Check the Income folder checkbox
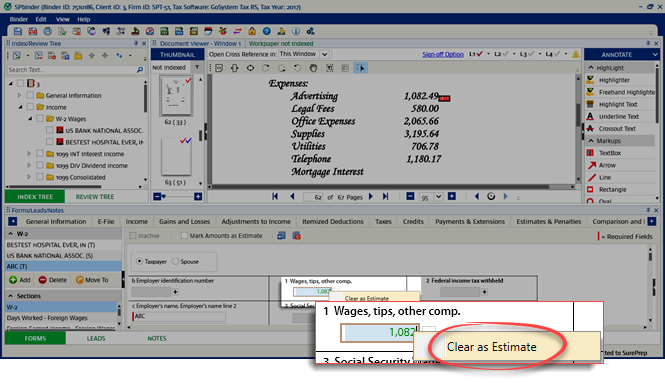This screenshot has height=388, width=665. coord(30,107)
